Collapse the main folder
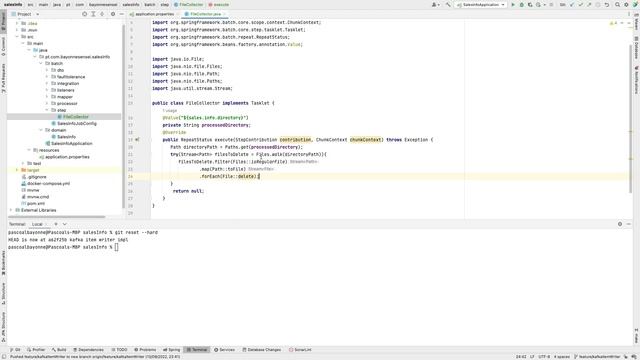Screen dimensions: 640x360 [23, 43]
